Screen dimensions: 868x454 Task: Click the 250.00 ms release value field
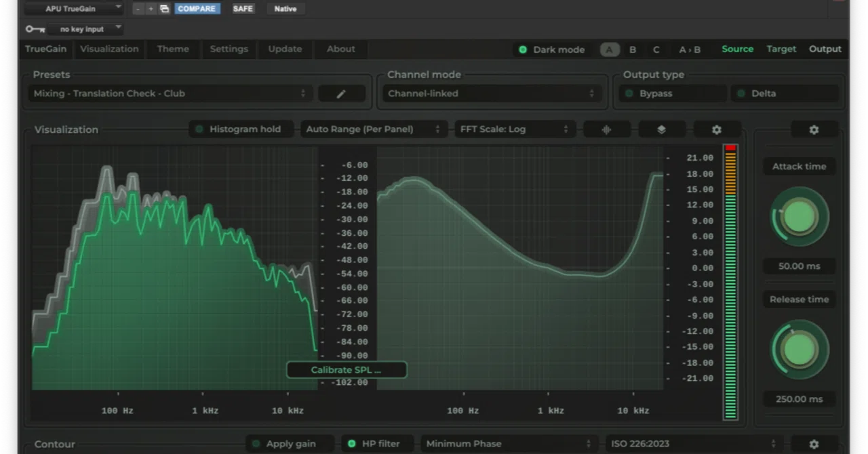[800, 399]
